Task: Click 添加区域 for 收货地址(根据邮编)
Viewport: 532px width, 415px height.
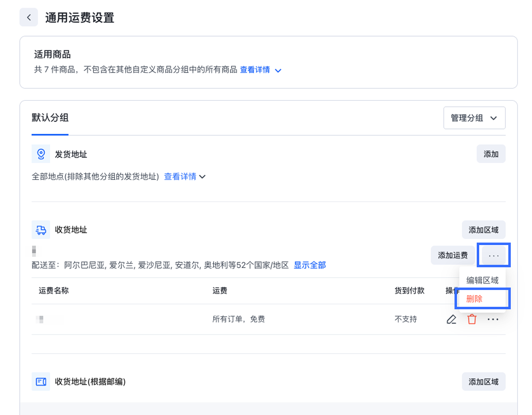Action: click(x=483, y=382)
